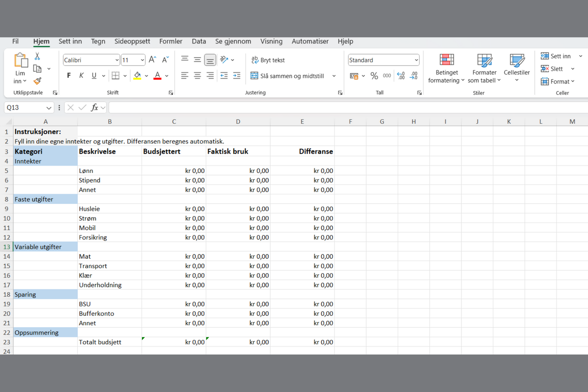Expand the Standard number format dropdown
This screenshot has height=392, width=588.
click(x=416, y=60)
